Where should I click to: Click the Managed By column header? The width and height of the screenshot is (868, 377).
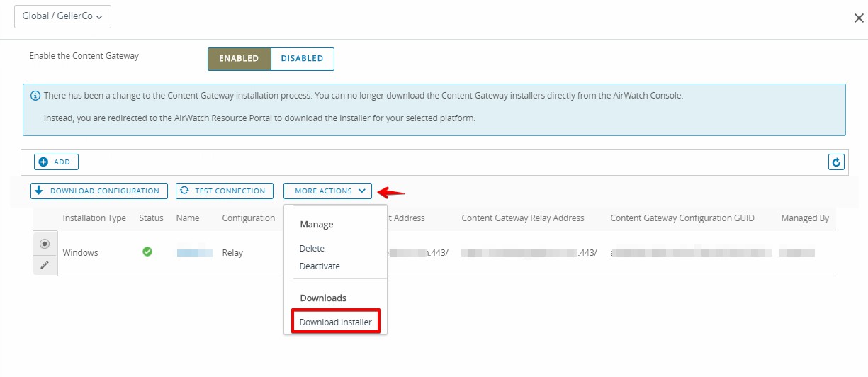(x=804, y=218)
